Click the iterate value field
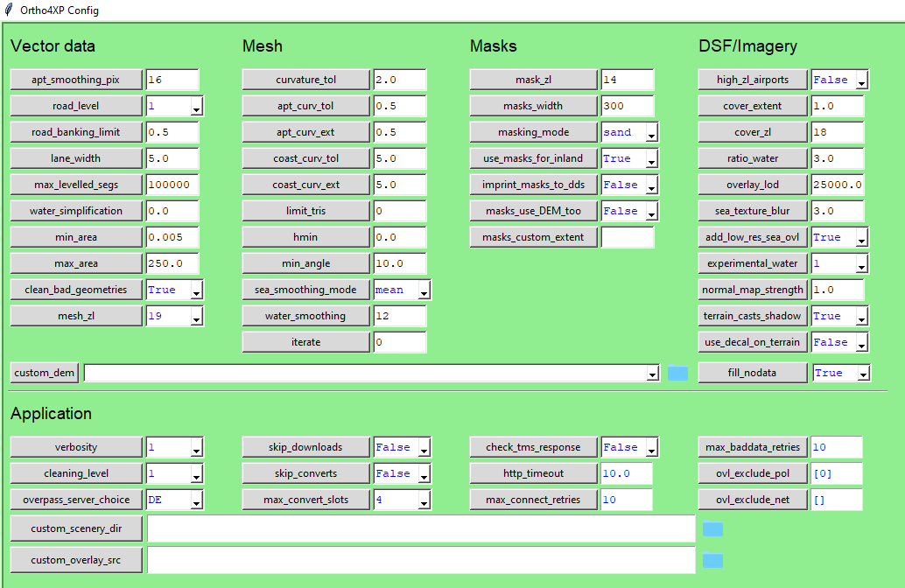The image size is (905, 588). point(399,342)
